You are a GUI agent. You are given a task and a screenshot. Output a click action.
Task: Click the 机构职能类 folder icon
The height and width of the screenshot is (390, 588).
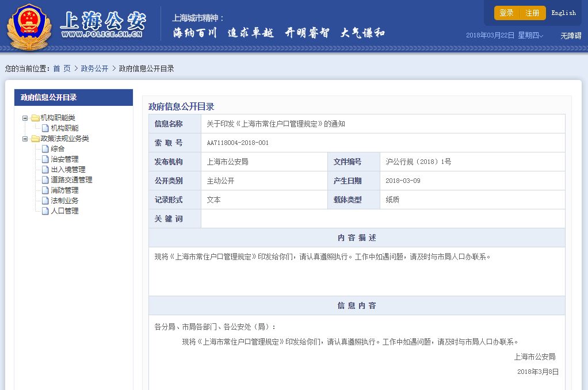click(35, 118)
